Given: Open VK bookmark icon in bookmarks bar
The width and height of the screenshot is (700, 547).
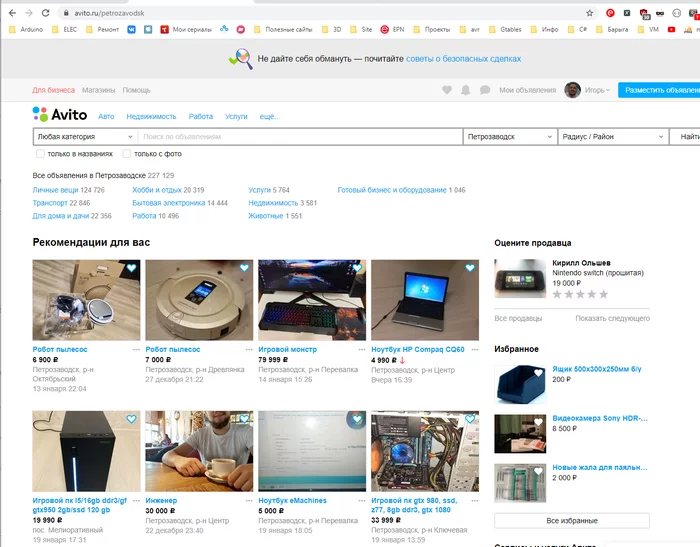Looking at the screenshot, I should coord(131,29).
